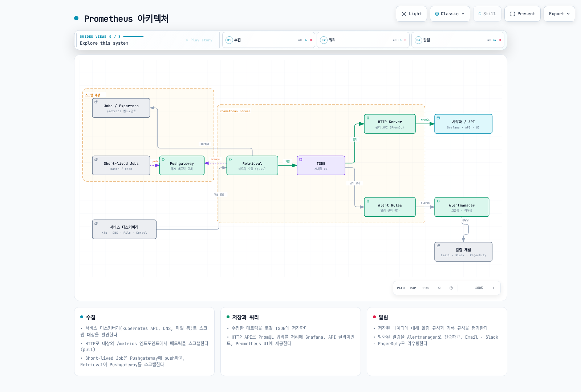Select guided view 02 쿼리

(x=363, y=40)
